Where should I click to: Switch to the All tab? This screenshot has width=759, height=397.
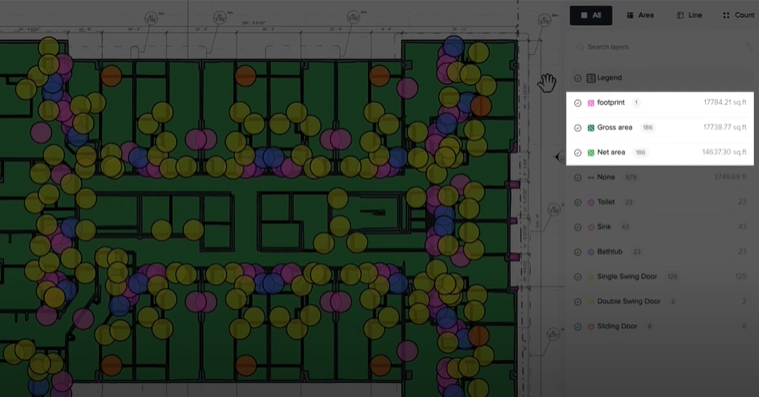[x=591, y=15]
